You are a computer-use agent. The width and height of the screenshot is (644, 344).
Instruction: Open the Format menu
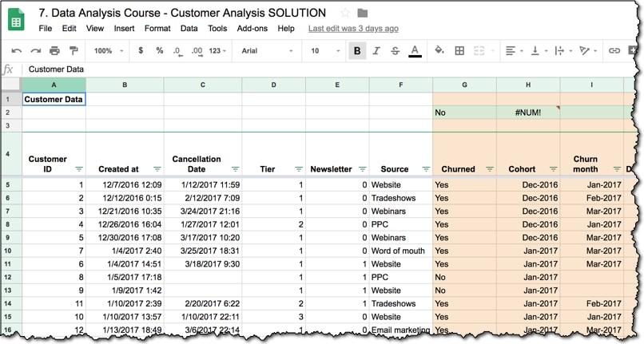157,28
